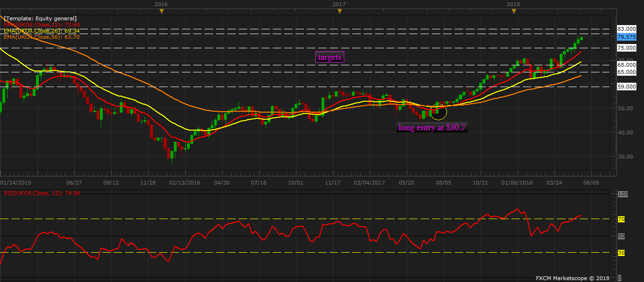Click the 02/13/2016 date on time axis
The width and height of the screenshot is (644, 282).
(x=185, y=182)
